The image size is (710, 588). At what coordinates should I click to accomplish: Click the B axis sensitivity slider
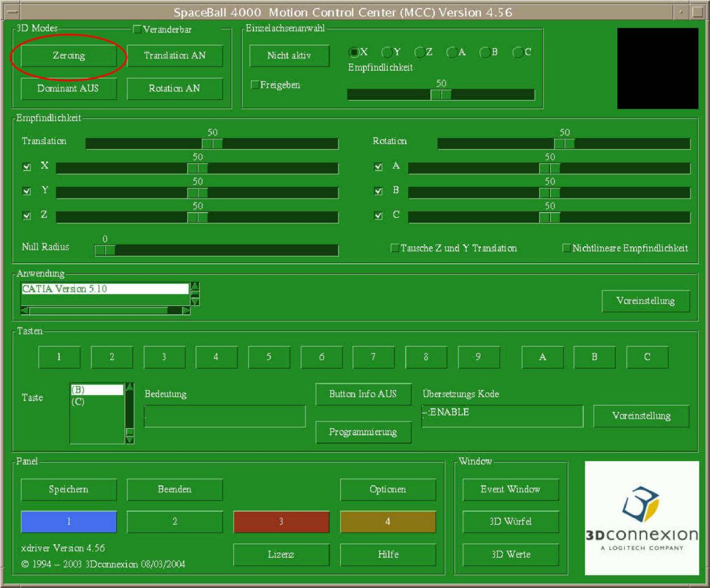coord(549,193)
